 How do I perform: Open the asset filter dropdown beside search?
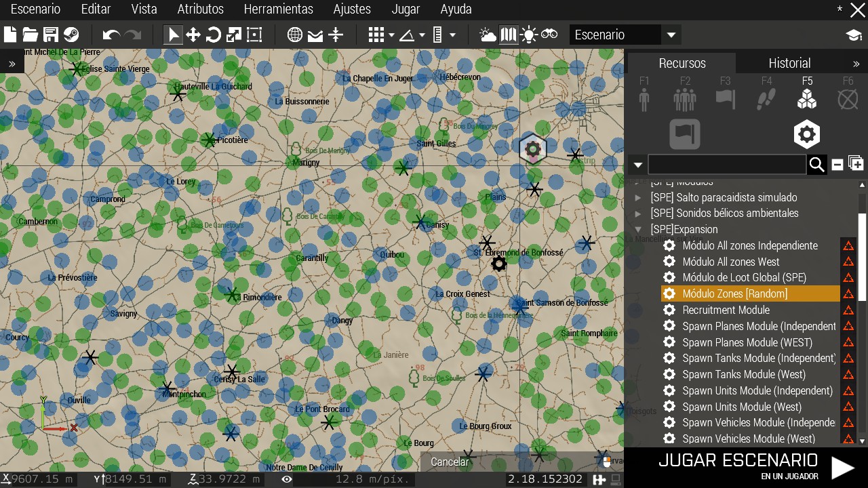637,165
